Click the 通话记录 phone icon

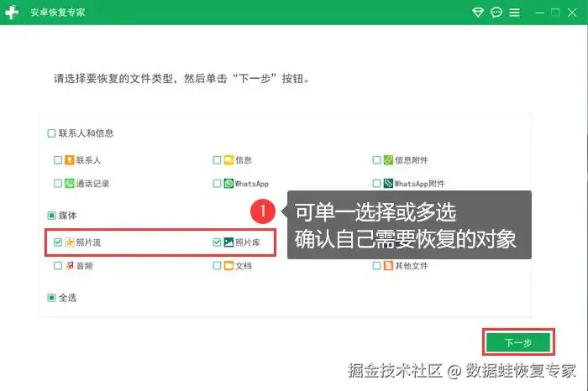click(x=70, y=184)
